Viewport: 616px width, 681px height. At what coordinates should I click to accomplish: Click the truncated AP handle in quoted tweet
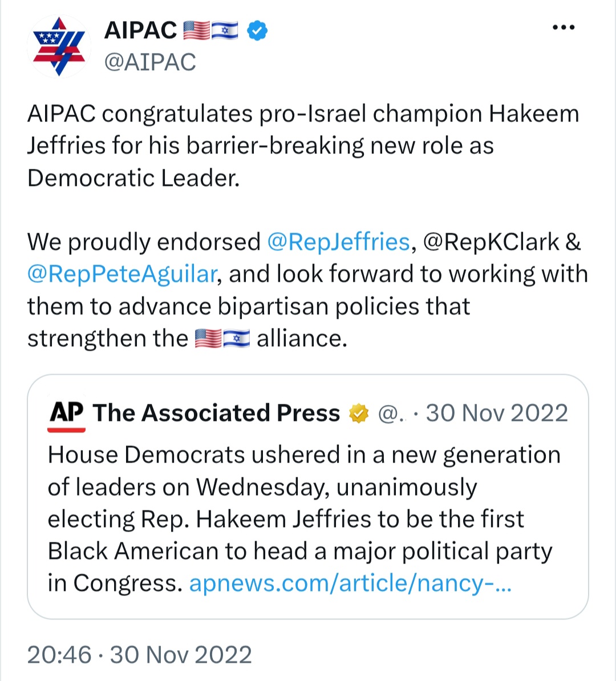pyautogui.click(x=391, y=414)
